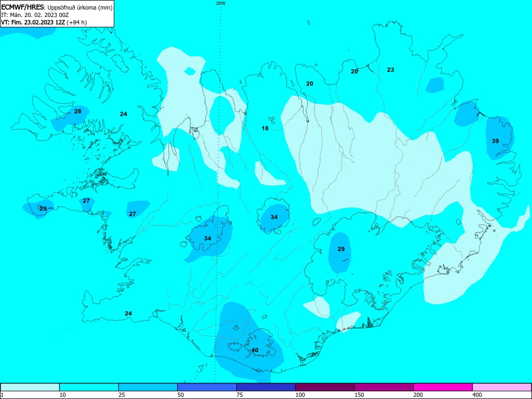
Task: Click the 10–25 mm cyan legend swatch
Action: [89, 387]
